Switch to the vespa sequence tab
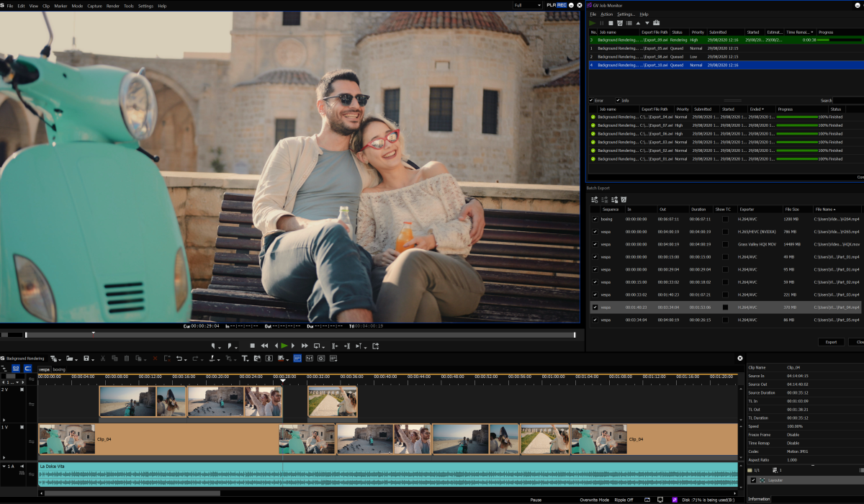 pos(44,369)
